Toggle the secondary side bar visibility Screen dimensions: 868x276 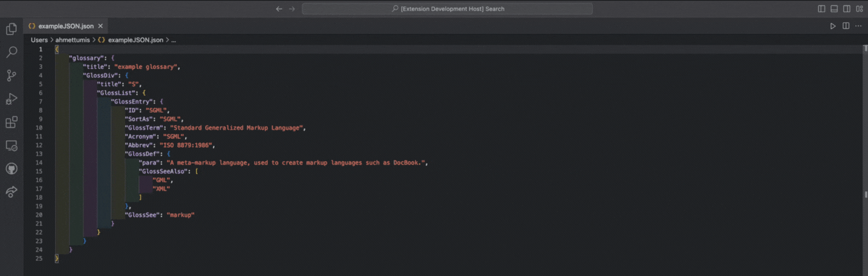point(847,8)
